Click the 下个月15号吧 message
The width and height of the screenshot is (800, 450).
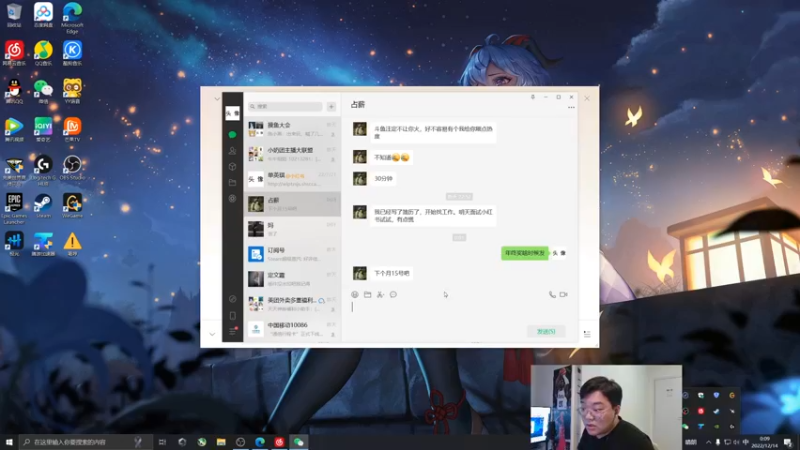[392, 273]
